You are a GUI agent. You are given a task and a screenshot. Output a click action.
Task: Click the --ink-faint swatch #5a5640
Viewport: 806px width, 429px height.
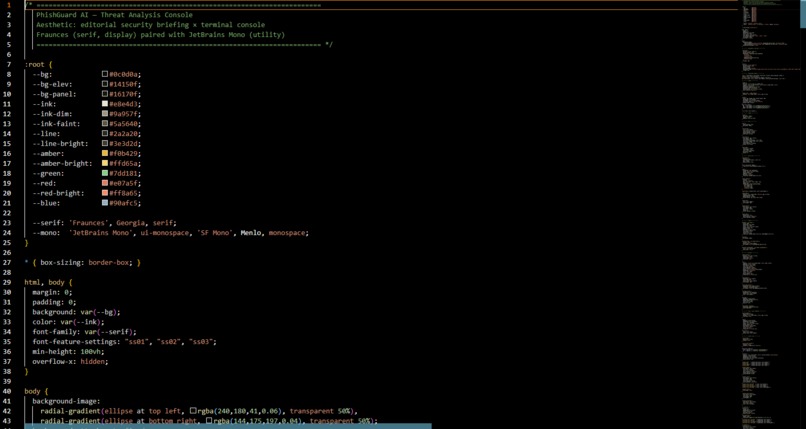[105, 124]
